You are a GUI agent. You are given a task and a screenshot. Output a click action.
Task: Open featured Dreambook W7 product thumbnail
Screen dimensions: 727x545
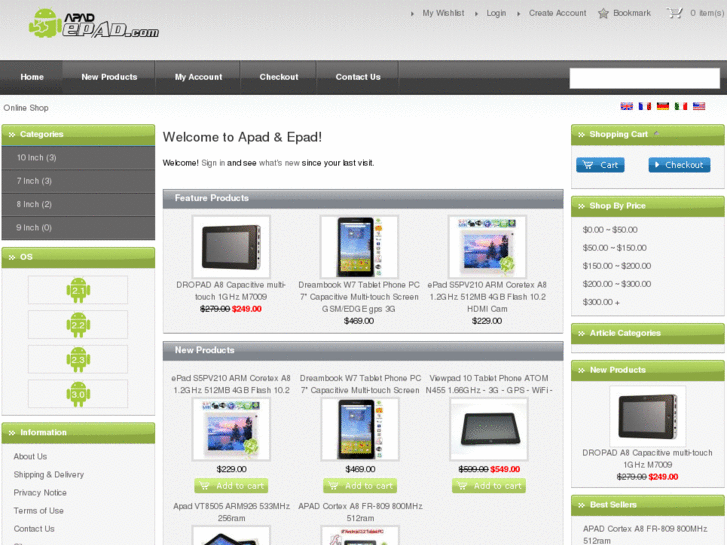click(x=359, y=247)
